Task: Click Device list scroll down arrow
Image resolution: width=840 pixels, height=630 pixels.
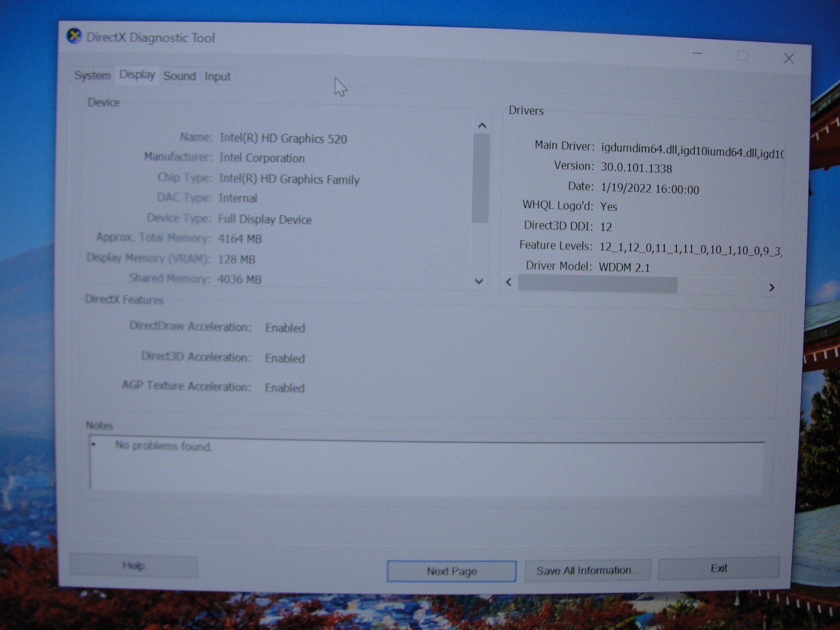Action: [479, 281]
